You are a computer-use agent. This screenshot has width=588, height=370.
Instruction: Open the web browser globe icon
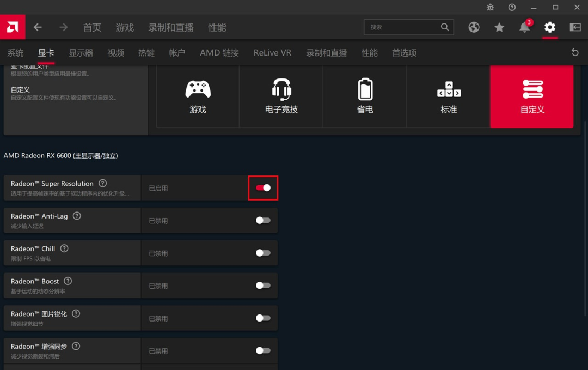[x=474, y=27]
